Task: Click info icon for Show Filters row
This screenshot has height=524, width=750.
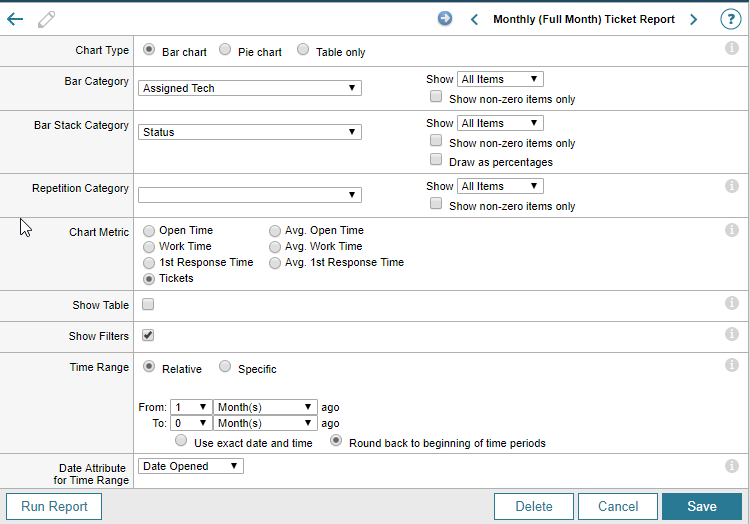Action: [x=731, y=334]
